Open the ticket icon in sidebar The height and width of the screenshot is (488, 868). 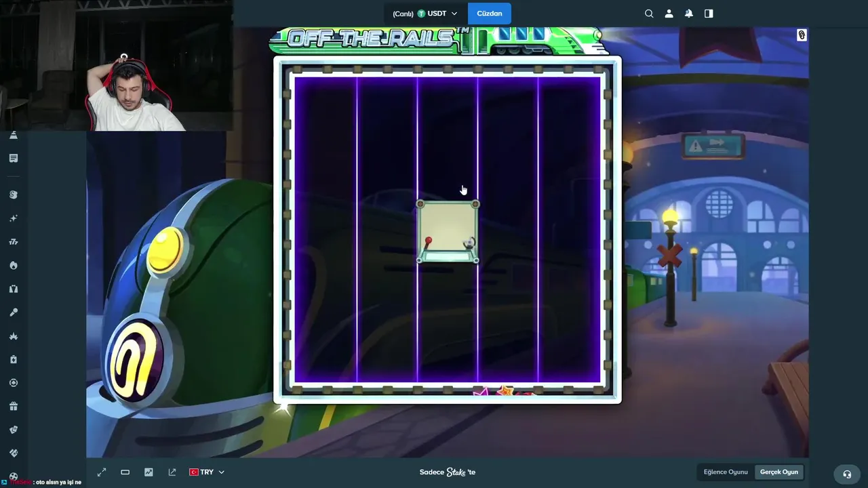point(14,453)
